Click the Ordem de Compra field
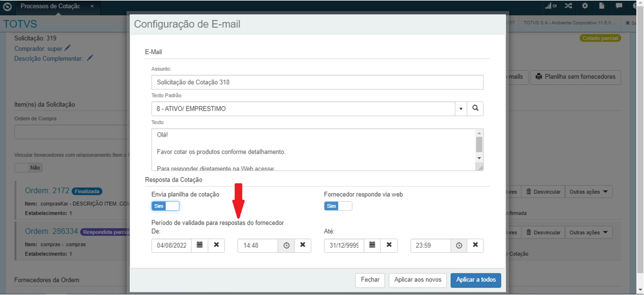This screenshot has width=644, height=295. tap(72, 132)
